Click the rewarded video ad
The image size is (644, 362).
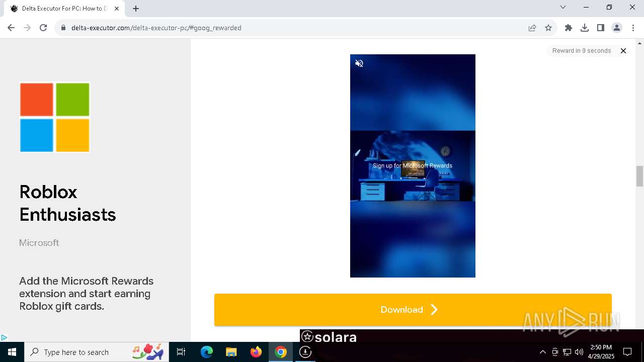pos(413,166)
